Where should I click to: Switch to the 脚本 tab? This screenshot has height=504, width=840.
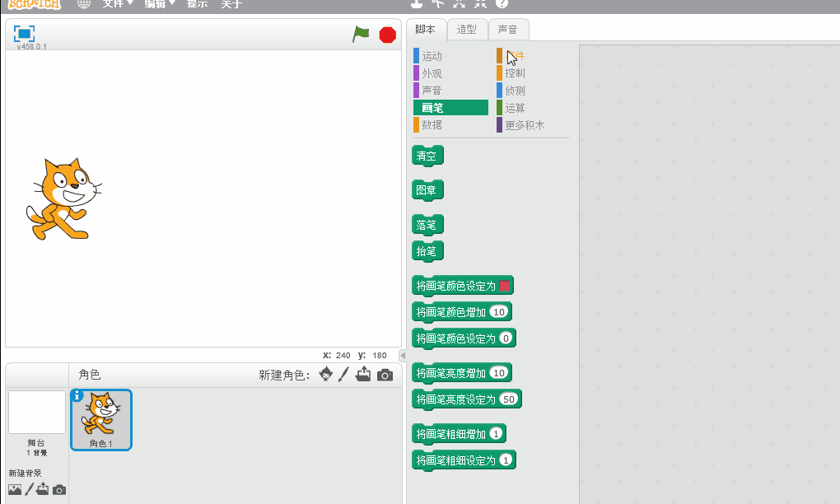coord(426,30)
